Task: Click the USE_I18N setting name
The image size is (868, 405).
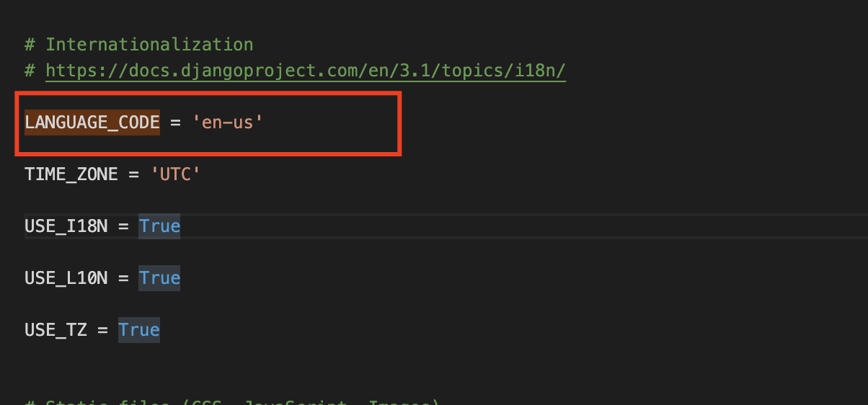Action: [66, 226]
